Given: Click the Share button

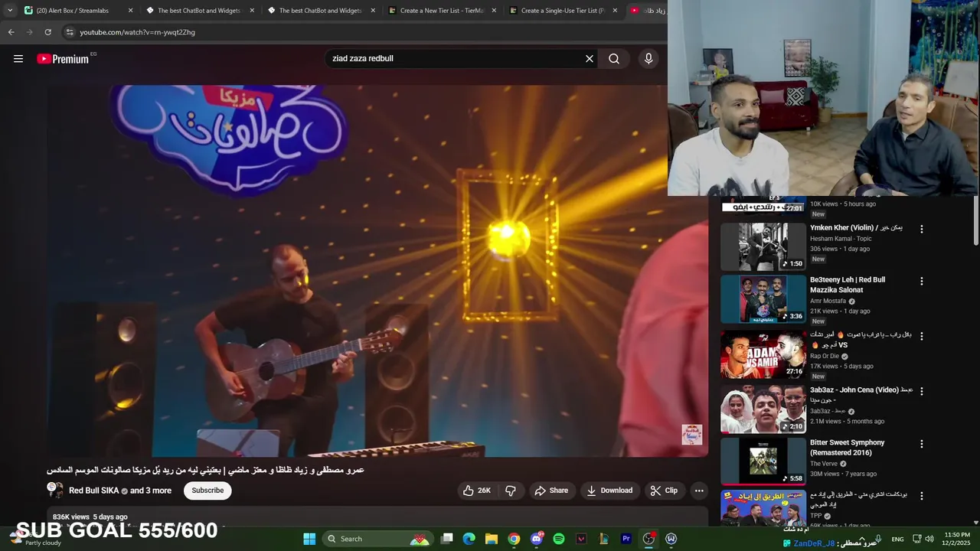Looking at the screenshot, I should tap(551, 491).
